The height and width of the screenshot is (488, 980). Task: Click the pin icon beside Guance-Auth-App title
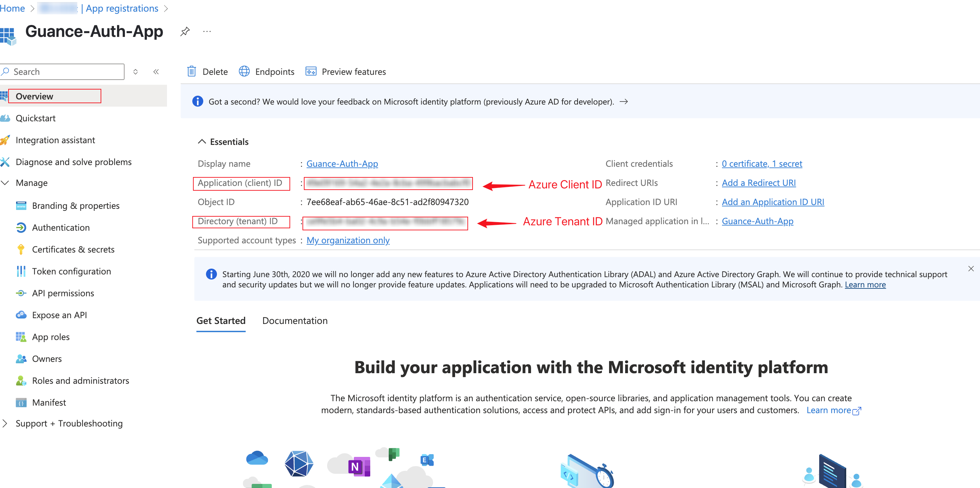[185, 31]
